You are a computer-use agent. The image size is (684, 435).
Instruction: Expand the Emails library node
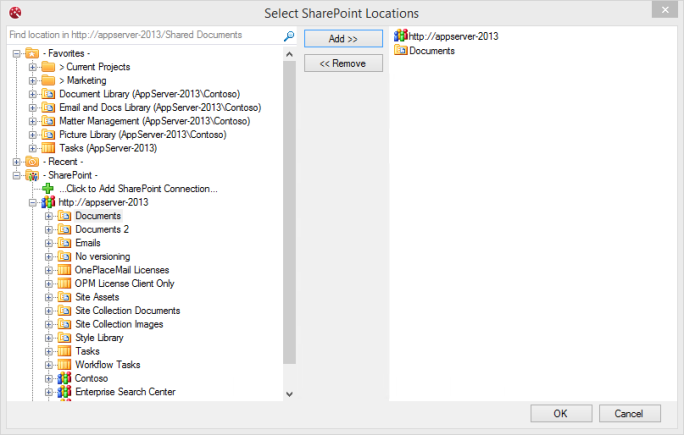point(48,243)
